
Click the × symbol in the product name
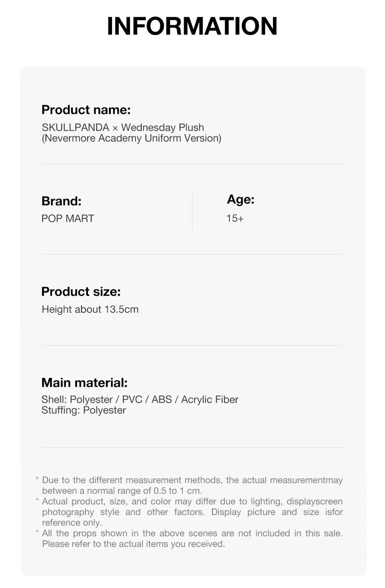[115, 128]
